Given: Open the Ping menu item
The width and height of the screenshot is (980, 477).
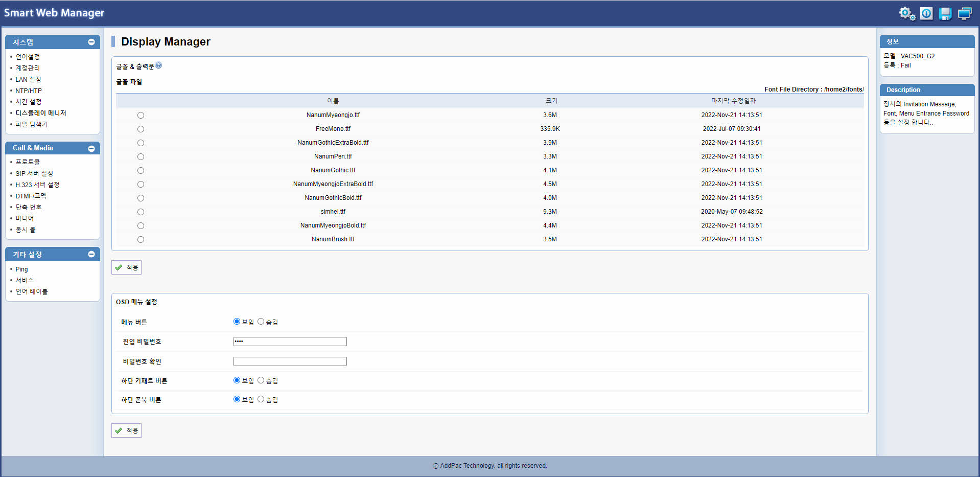Looking at the screenshot, I should (21, 269).
